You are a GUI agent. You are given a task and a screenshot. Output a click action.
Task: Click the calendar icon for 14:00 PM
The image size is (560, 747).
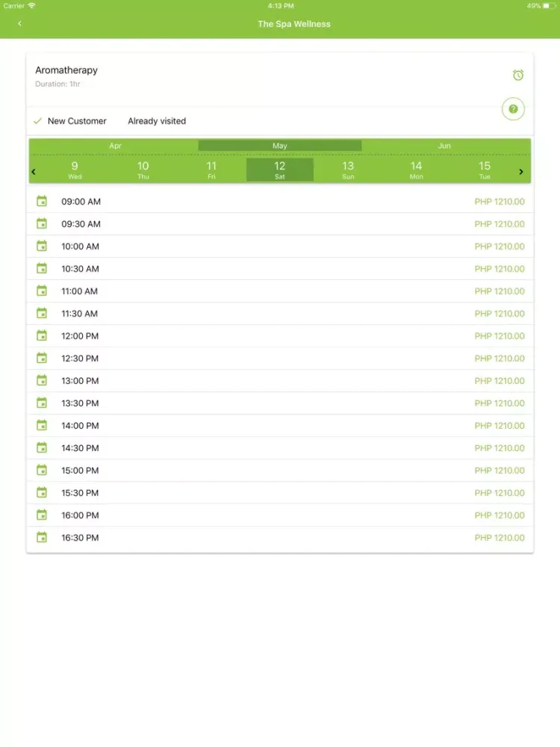click(x=42, y=425)
